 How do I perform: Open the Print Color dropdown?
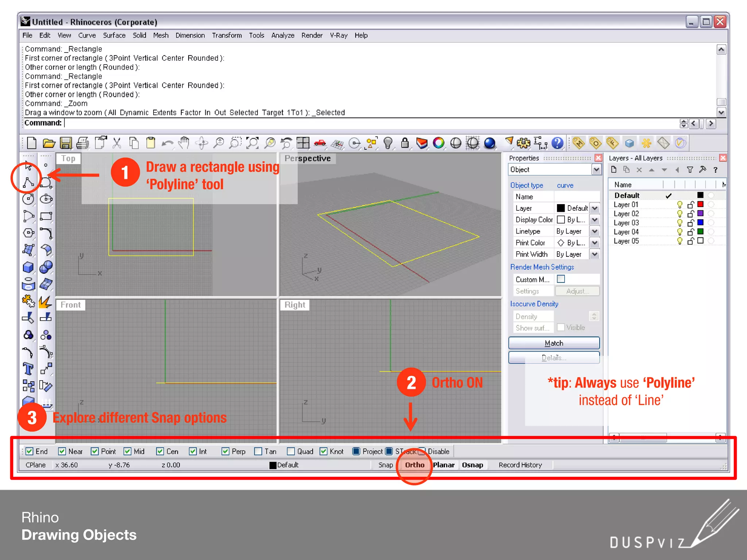pyautogui.click(x=595, y=243)
